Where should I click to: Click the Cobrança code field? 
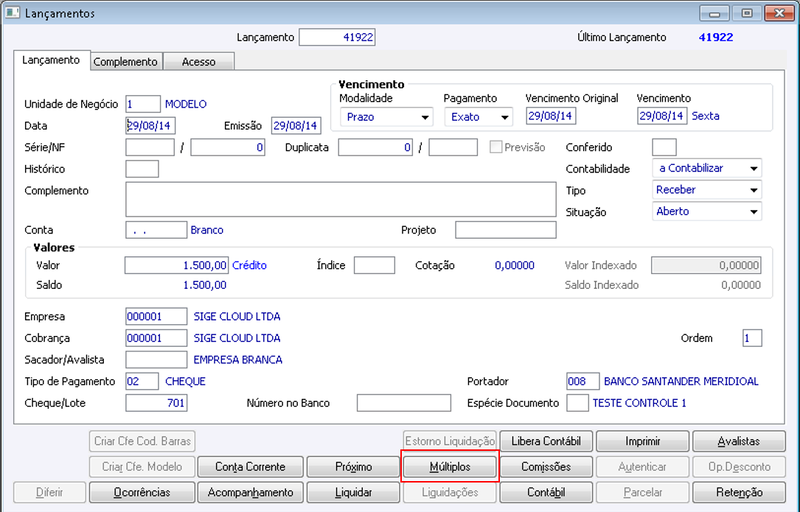point(156,338)
